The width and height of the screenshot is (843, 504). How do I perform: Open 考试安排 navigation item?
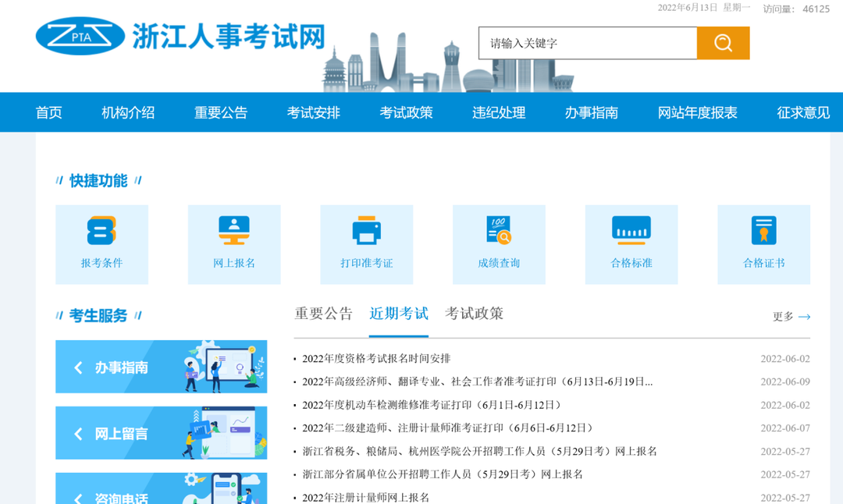coord(314,112)
